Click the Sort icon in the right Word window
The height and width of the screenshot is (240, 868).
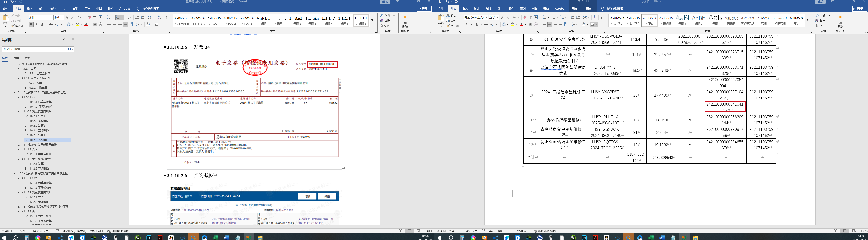pos(595,17)
